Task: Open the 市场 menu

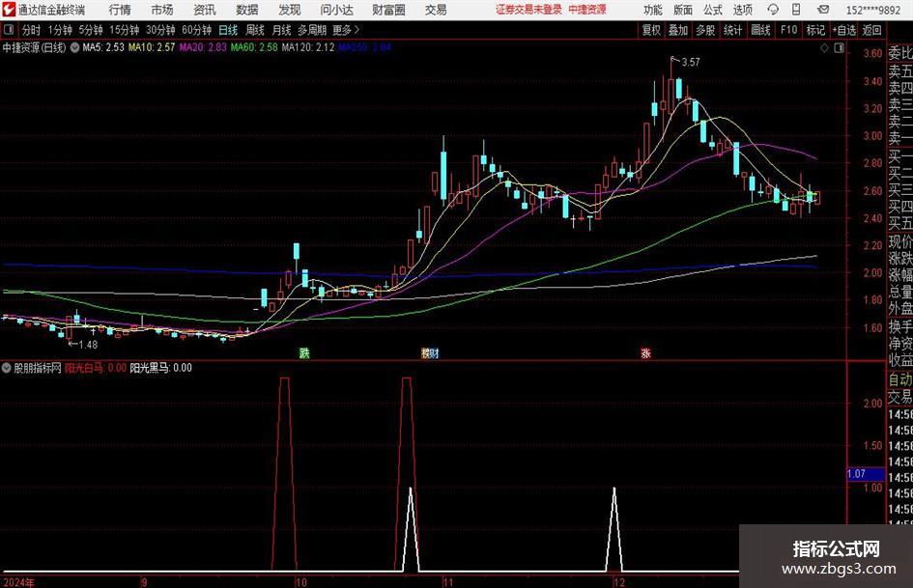Action: pyautogui.click(x=162, y=10)
